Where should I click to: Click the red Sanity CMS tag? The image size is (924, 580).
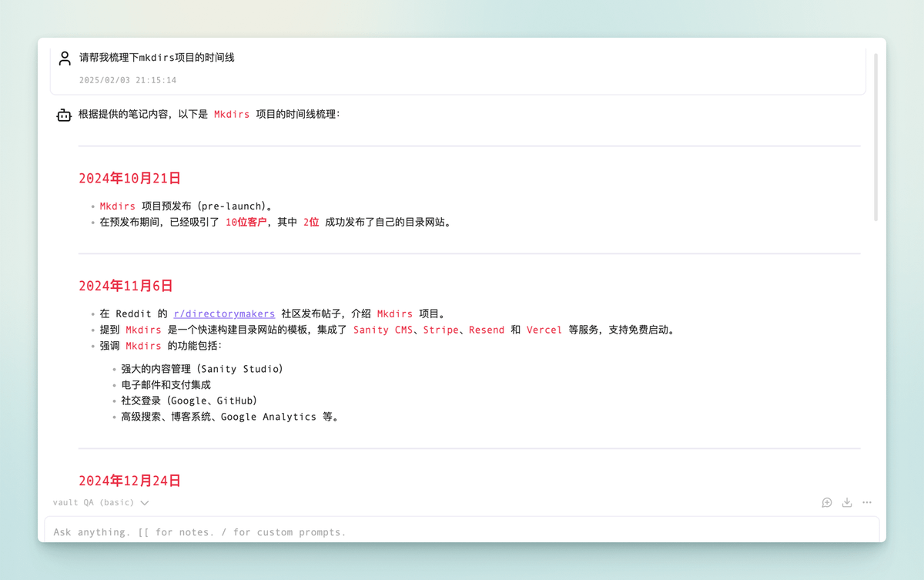(383, 330)
